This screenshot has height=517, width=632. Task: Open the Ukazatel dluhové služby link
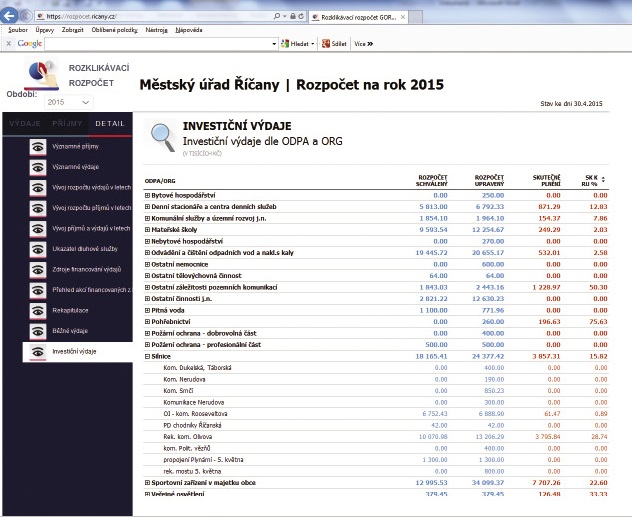[x=85, y=249]
